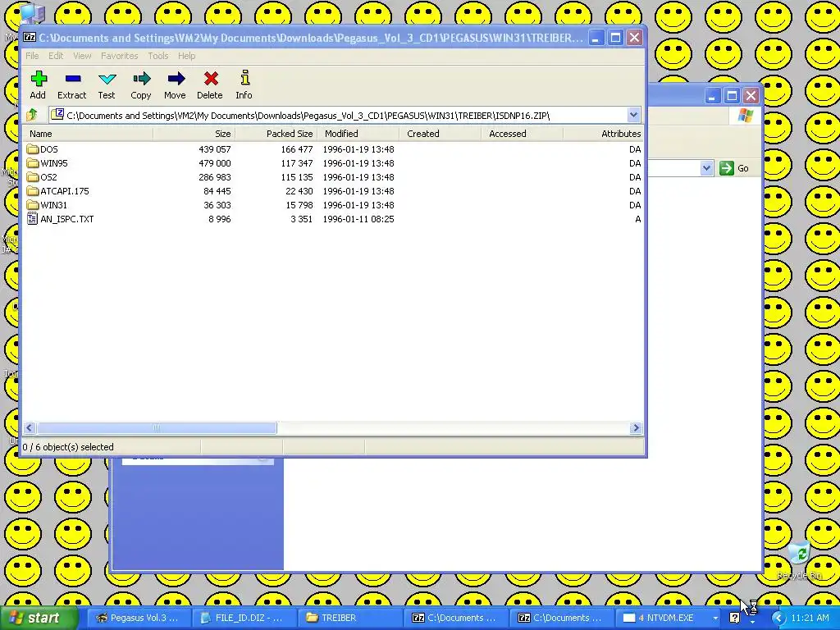
Task: Select the OS2 folder icon
Action: 33,177
